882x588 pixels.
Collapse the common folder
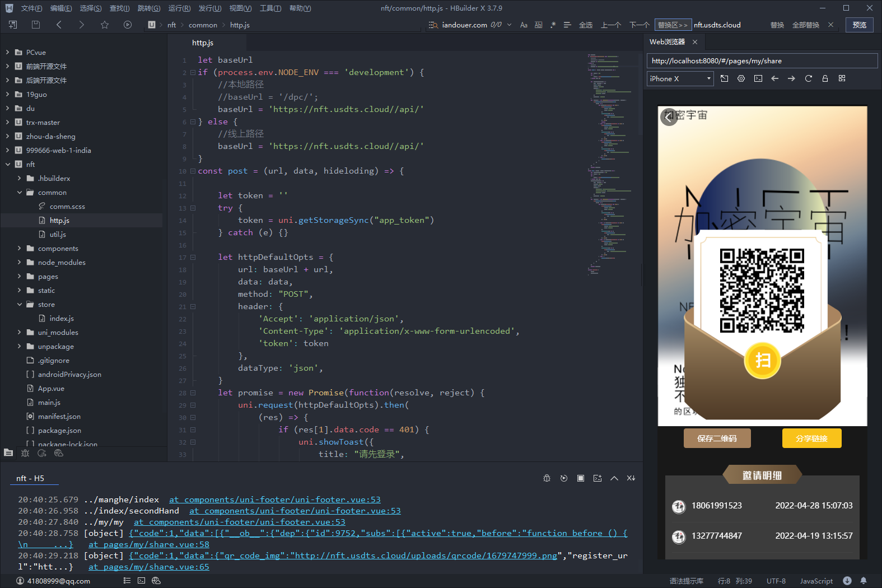[x=20, y=192]
